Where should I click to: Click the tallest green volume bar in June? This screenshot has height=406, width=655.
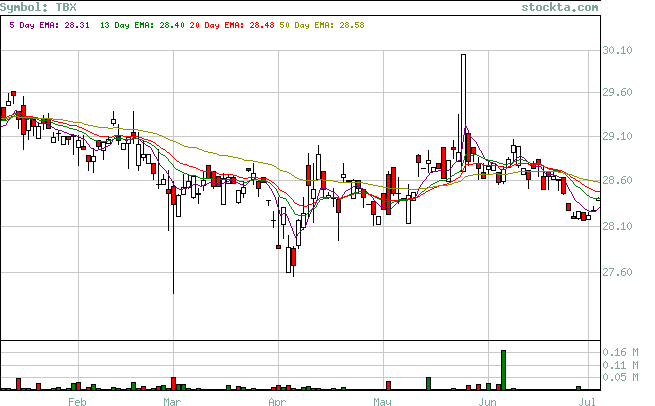(503, 370)
